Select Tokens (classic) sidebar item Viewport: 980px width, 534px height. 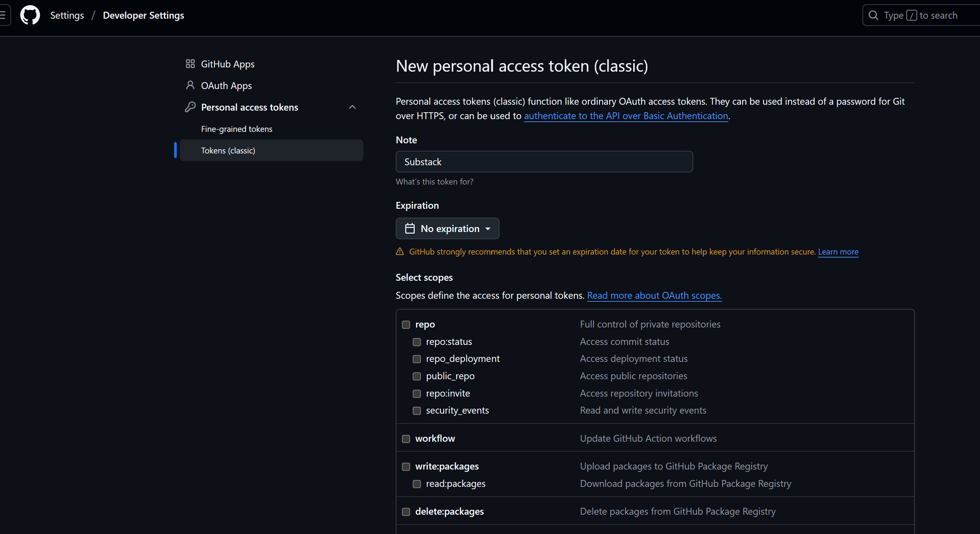(228, 151)
